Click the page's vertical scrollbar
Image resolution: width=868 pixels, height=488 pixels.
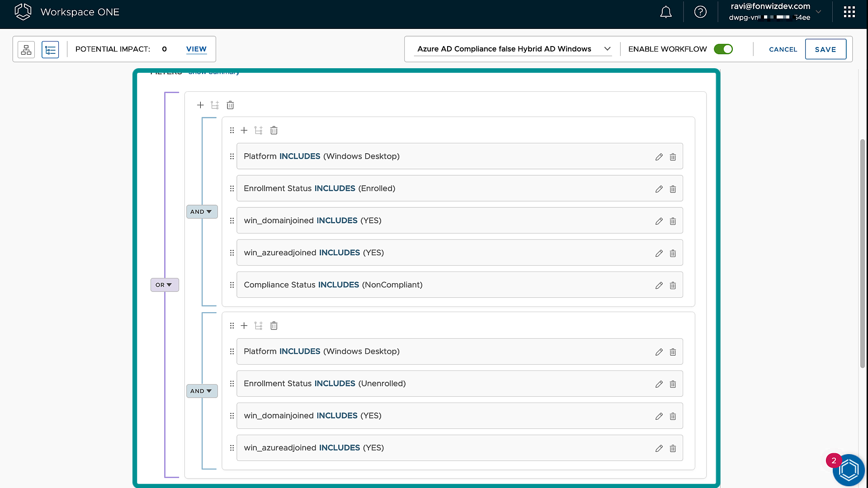pyautogui.click(x=862, y=253)
